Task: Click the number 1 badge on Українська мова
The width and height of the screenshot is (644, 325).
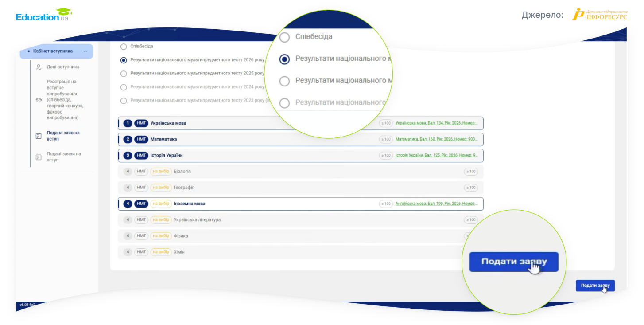Action: (x=128, y=123)
